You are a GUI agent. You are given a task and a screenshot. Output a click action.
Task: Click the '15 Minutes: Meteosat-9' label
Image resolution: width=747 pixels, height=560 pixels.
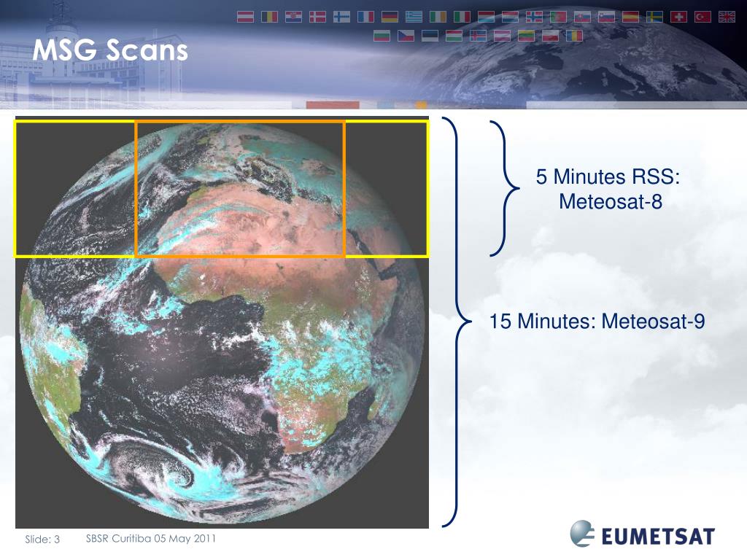[x=597, y=321]
